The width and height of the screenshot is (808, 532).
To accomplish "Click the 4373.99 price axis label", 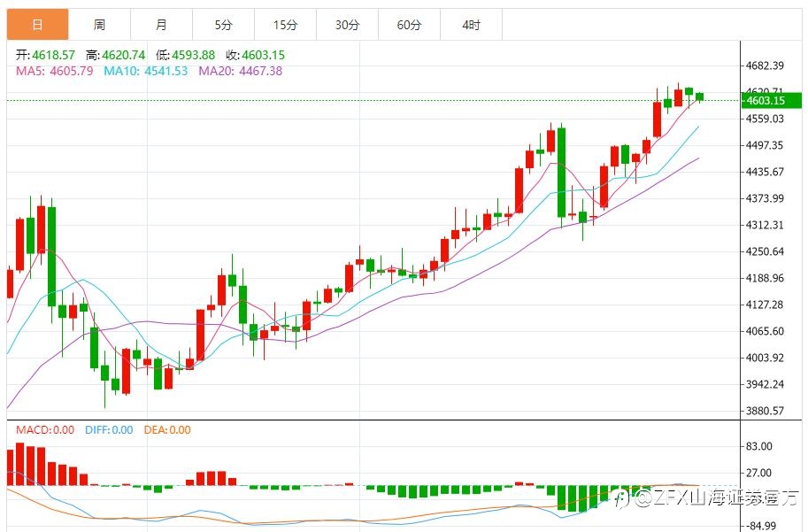I will click(x=765, y=198).
